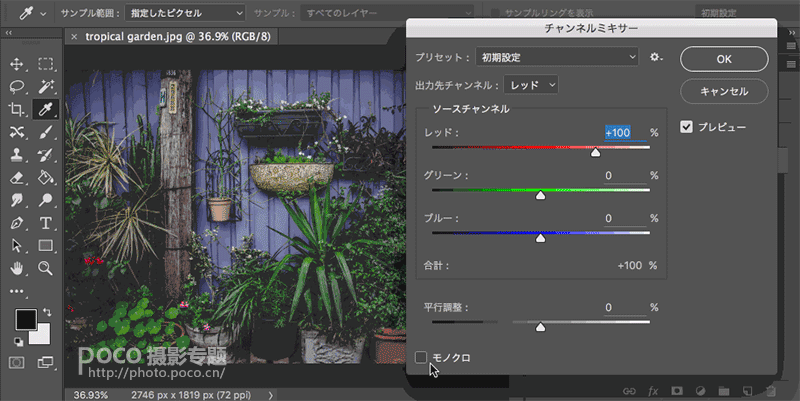Expand status bar info chevron

pyautogui.click(x=270, y=395)
